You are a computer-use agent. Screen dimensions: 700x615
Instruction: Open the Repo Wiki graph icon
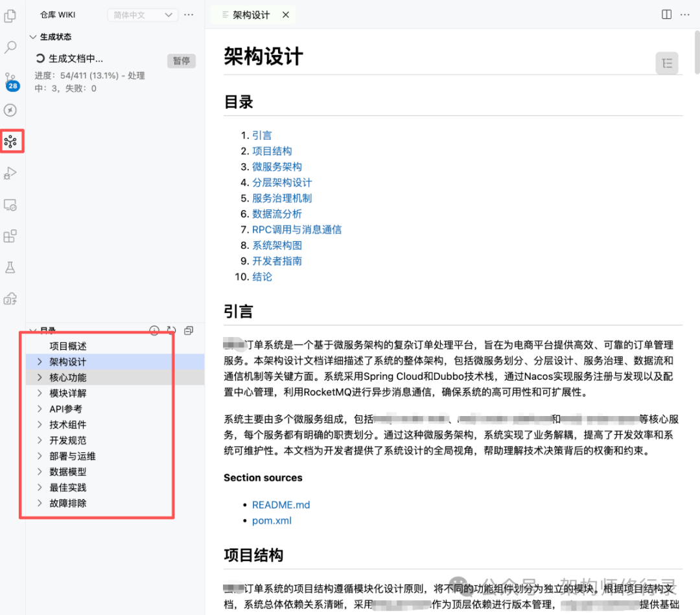(10, 142)
